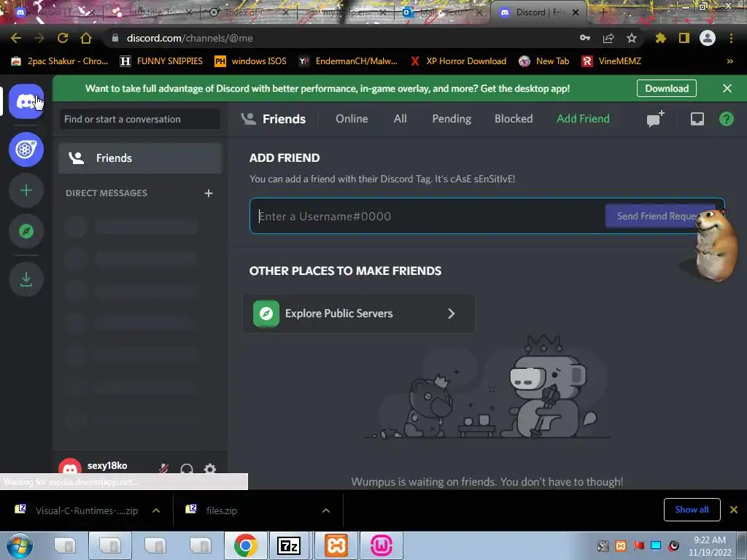
Task: Click the Find or start a conversation box
Action: pyautogui.click(x=140, y=119)
